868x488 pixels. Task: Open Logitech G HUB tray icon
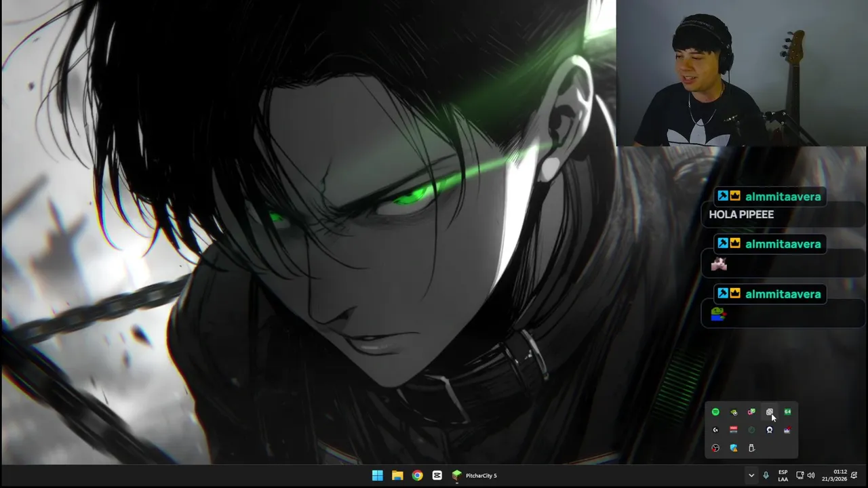715,430
